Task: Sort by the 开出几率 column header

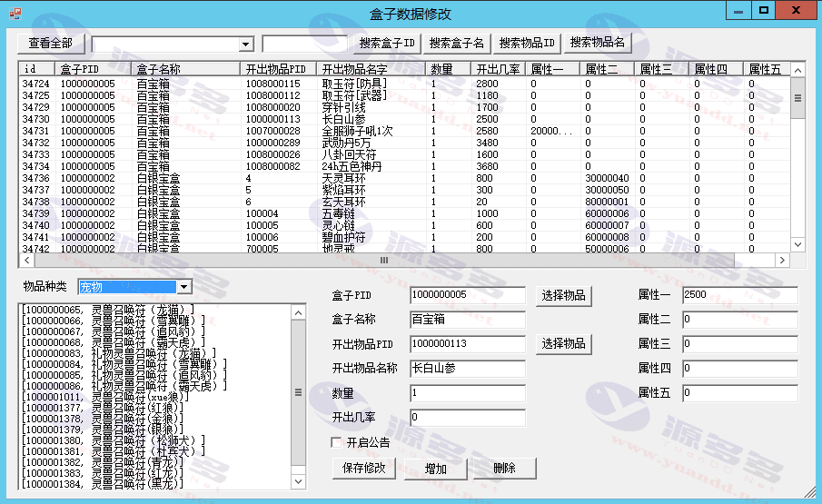Action: tap(496, 69)
